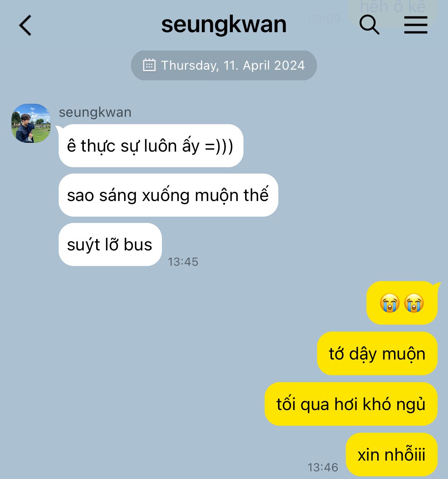The width and height of the screenshot is (448, 479).
Task: Tap the 13:45 timestamp
Action: coord(183,262)
